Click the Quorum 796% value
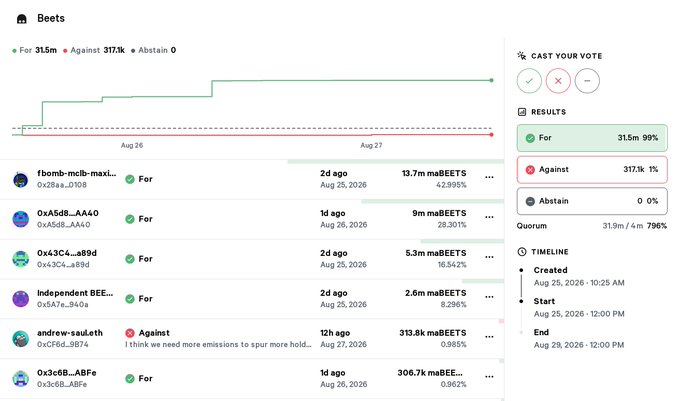This screenshot has height=401, width=680. [657, 226]
